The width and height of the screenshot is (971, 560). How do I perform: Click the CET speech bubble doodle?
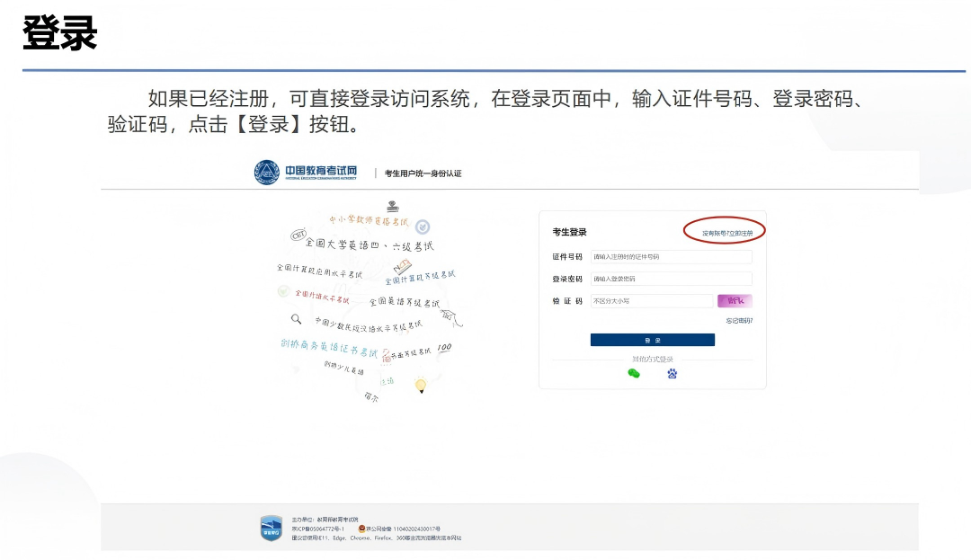tap(298, 235)
